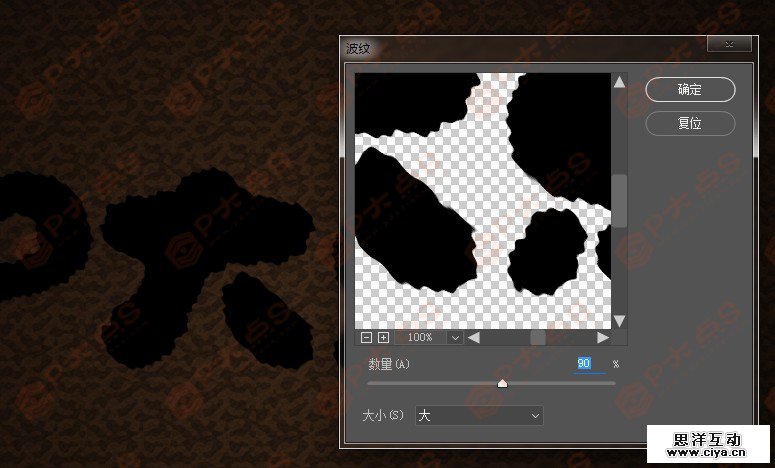Click the zoom in plus icon
This screenshot has height=468, width=775.
[x=383, y=338]
